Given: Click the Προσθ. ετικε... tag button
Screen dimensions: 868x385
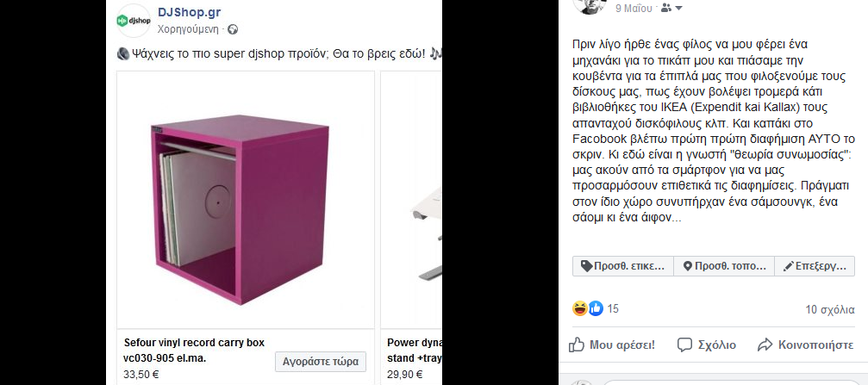Looking at the screenshot, I should pos(622,266).
